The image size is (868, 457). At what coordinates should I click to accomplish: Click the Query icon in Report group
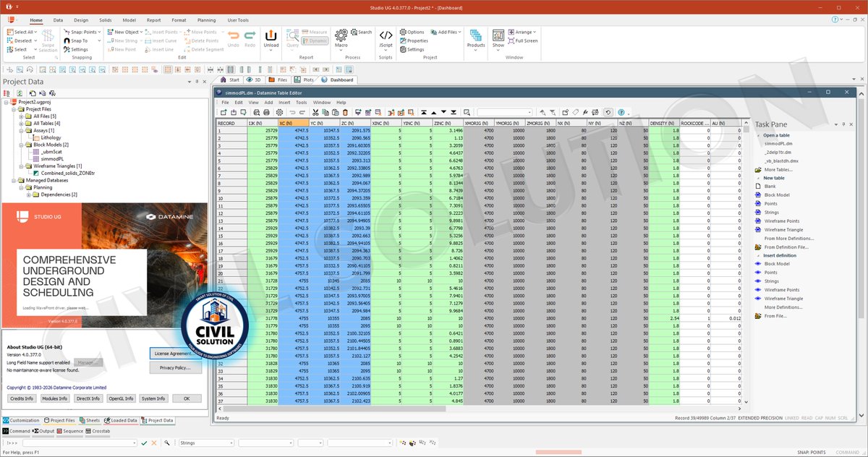(292, 35)
